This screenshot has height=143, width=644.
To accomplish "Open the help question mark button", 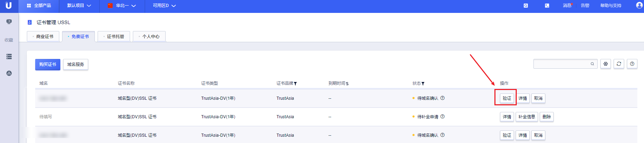I will click(632, 64).
